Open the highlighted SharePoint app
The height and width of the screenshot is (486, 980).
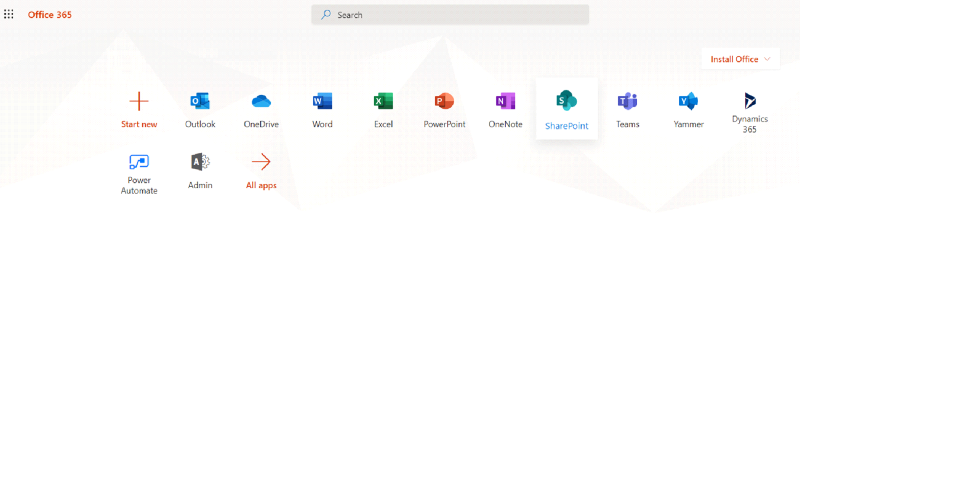tap(567, 109)
